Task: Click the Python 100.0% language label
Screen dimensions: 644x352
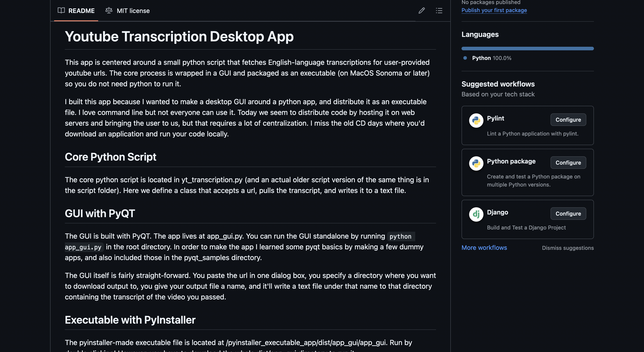Action: (x=491, y=58)
